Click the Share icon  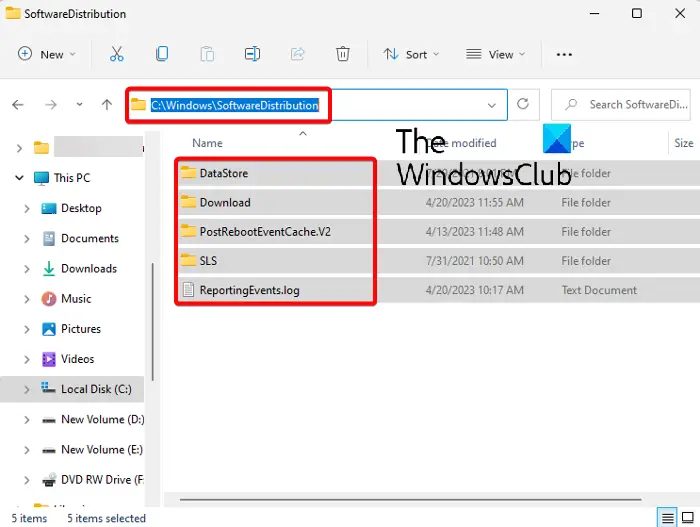click(x=297, y=54)
